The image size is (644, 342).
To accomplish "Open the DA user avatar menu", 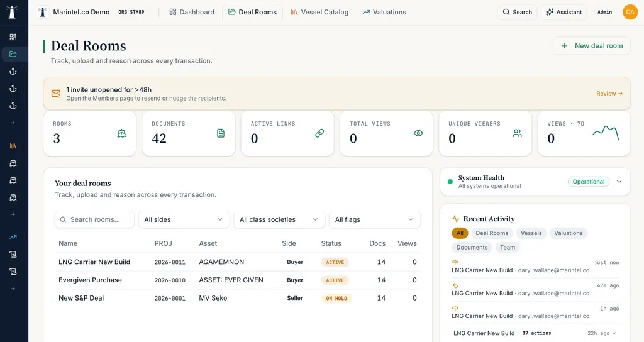I will click(x=630, y=13).
